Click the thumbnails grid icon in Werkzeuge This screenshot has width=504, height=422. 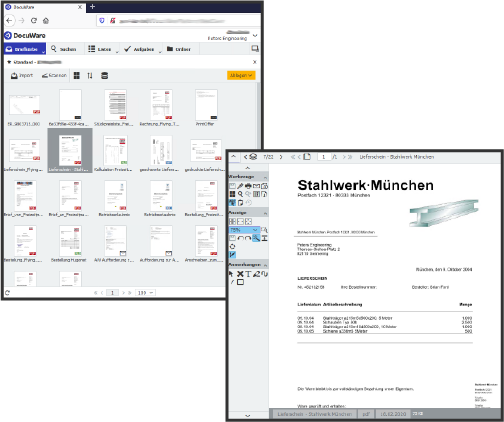tap(232, 194)
